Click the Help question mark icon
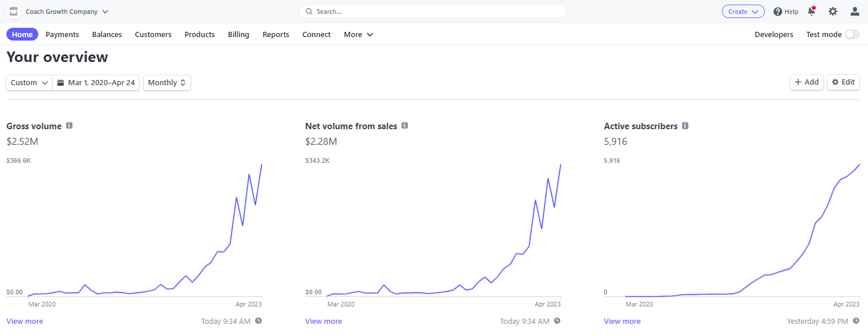The height and width of the screenshot is (336, 868). pos(778,12)
